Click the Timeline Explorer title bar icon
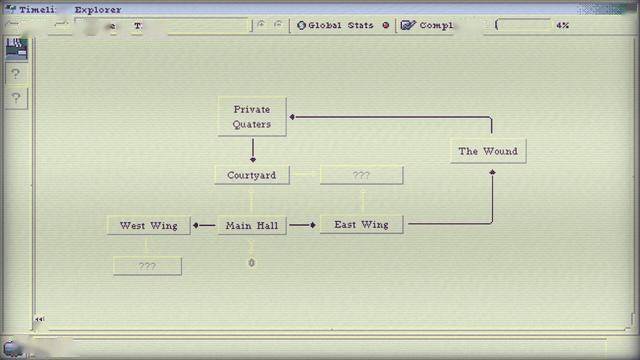This screenshot has height=360, width=640. (x=11, y=8)
